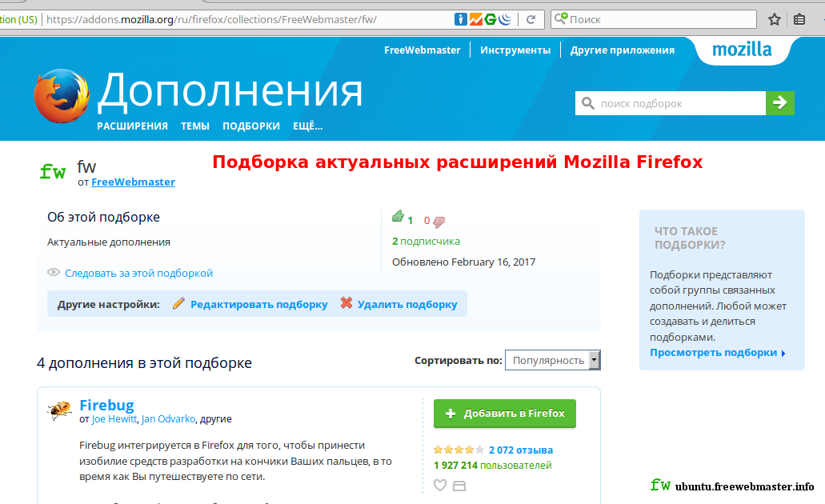Viewport: 825px width, 504px height.
Task: Open the bookmarks list icon
Action: (799, 19)
